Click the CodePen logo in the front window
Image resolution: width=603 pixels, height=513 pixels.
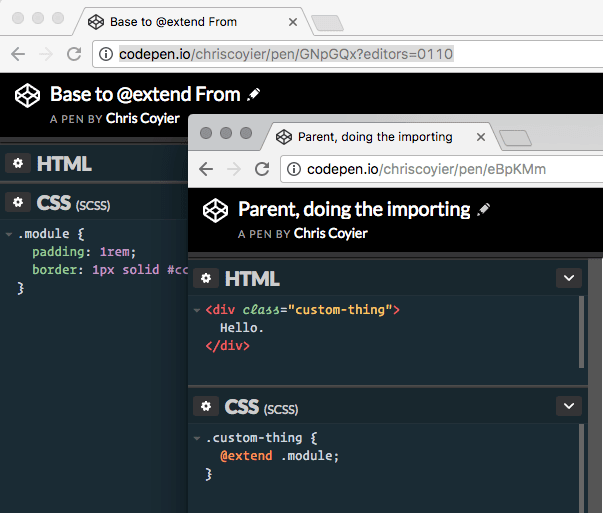[x=213, y=212]
